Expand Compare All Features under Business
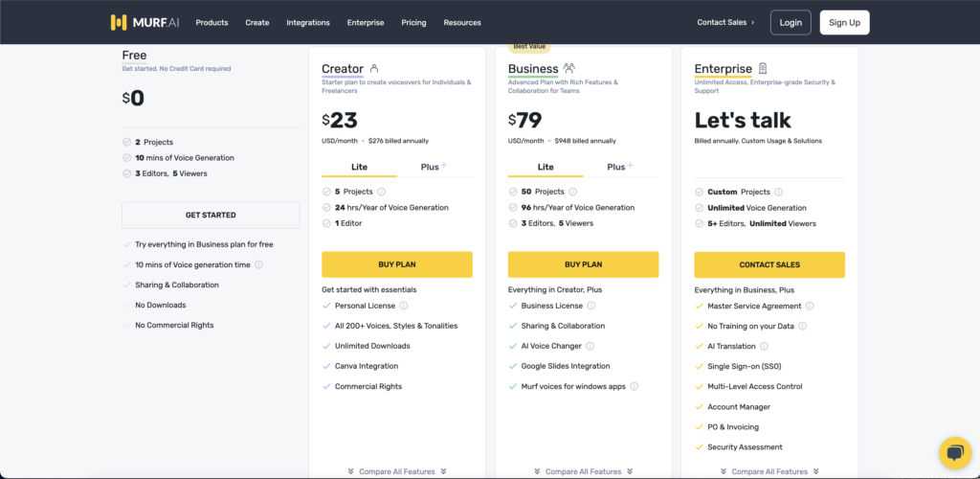 (x=583, y=471)
